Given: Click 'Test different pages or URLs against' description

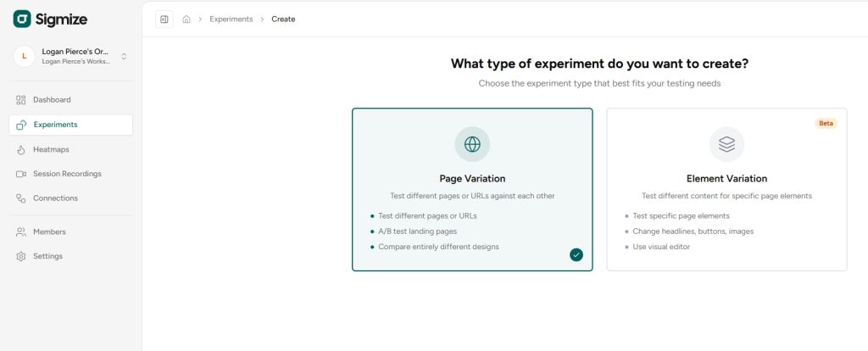Looking at the screenshot, I should [472, 196].
